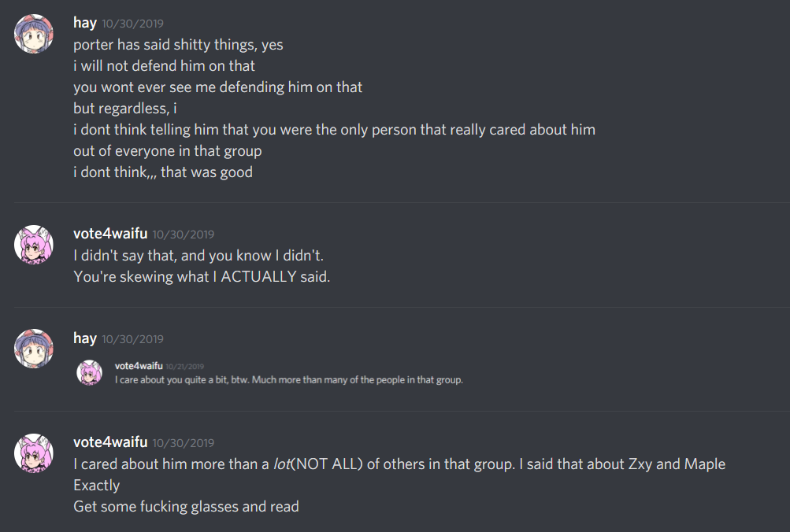Open vote4waifu's avatar beside "I cared about him"
The image size is (790, 532).
click(x=34, y=453)
